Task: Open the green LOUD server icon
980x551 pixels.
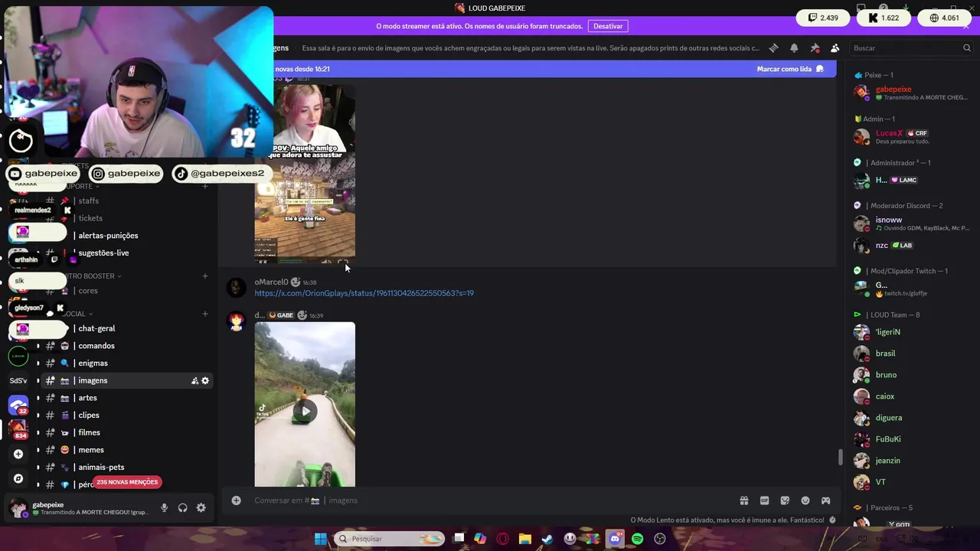Action: (18, 356)
